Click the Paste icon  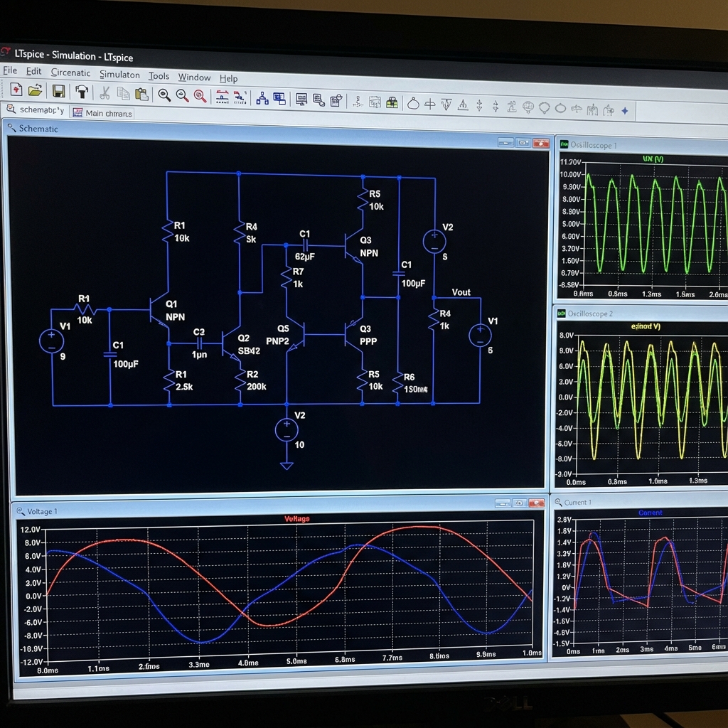point(141,94)
